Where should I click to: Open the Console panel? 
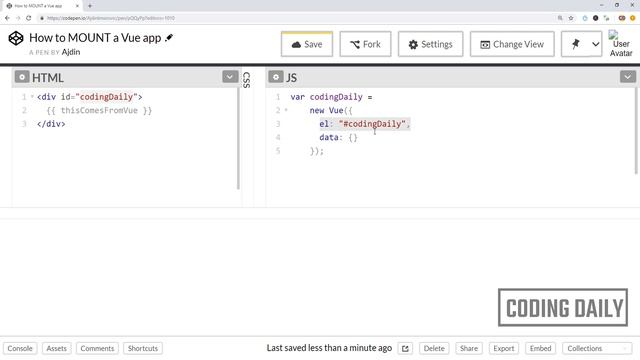pyautogui.click(x=20, y=348)
